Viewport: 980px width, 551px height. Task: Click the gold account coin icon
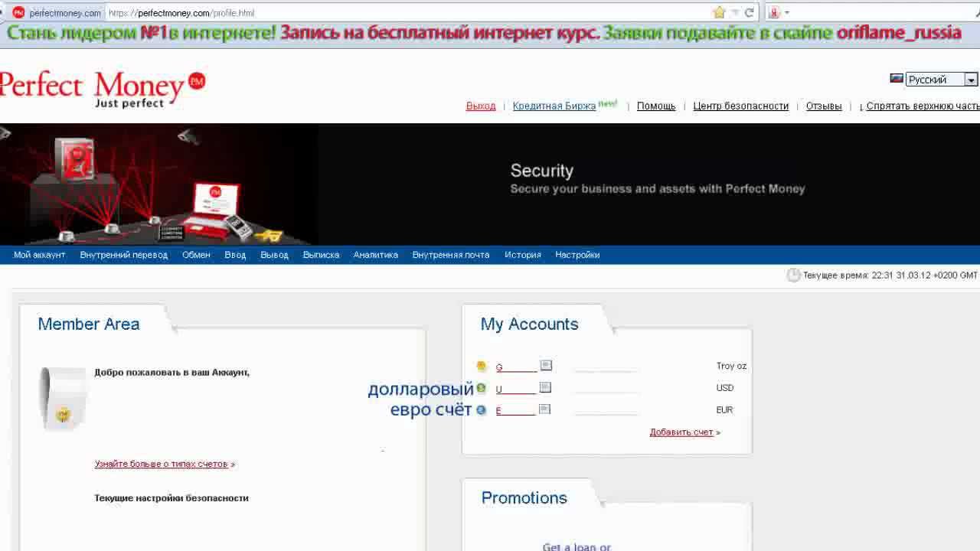tap(482, 366)
